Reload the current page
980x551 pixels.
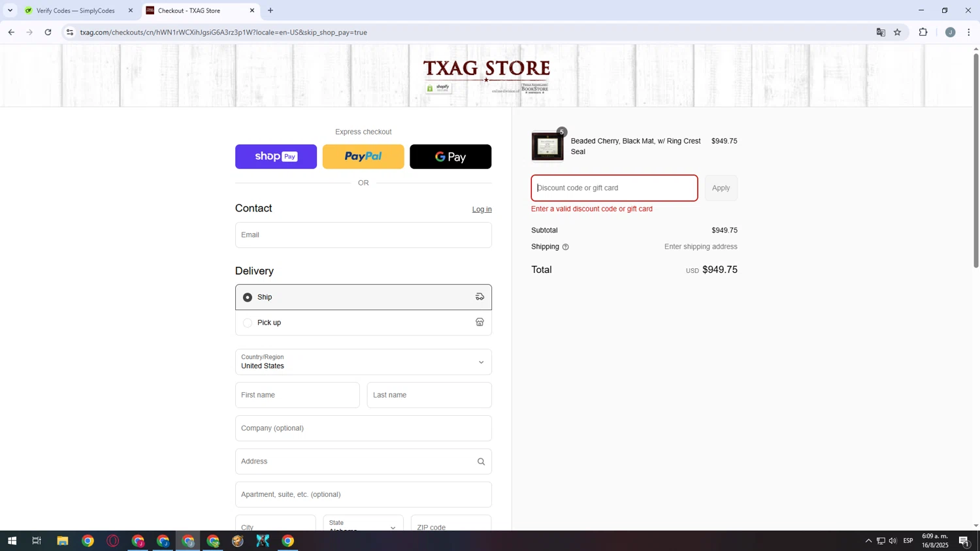tap(48, 32)
